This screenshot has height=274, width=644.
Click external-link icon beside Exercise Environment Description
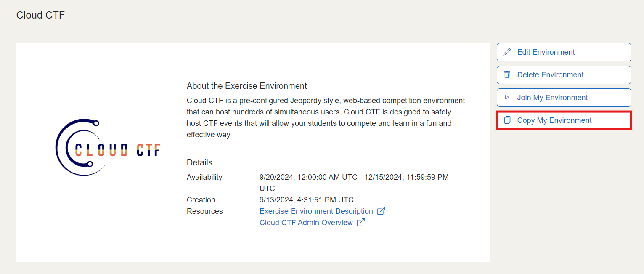coord(381,211)
